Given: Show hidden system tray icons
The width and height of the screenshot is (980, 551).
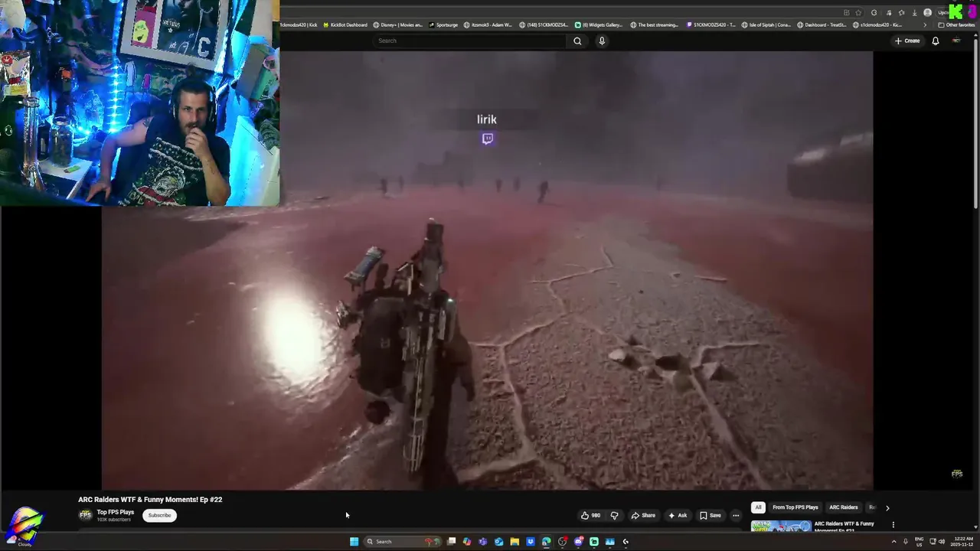Looking at the screenshot, I should click(893, 542).
